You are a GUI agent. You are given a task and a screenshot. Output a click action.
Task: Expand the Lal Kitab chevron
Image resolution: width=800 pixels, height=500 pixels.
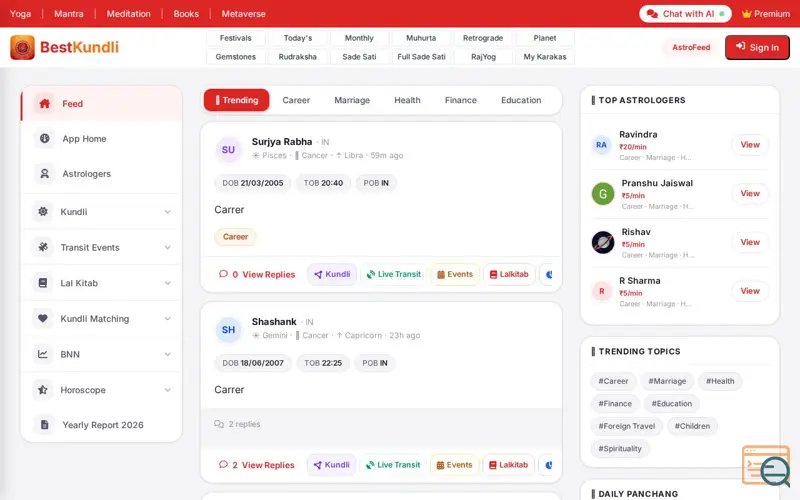pos(167,283)
